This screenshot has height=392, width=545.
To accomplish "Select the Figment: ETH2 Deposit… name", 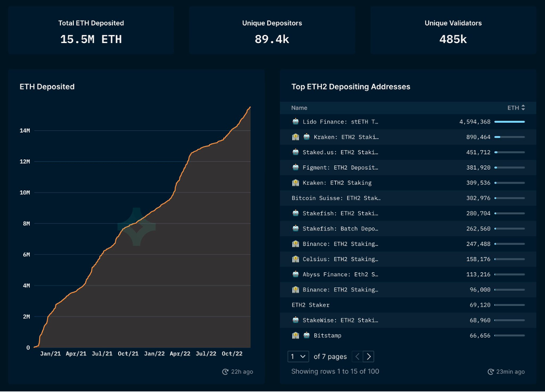I will [340, 168].
